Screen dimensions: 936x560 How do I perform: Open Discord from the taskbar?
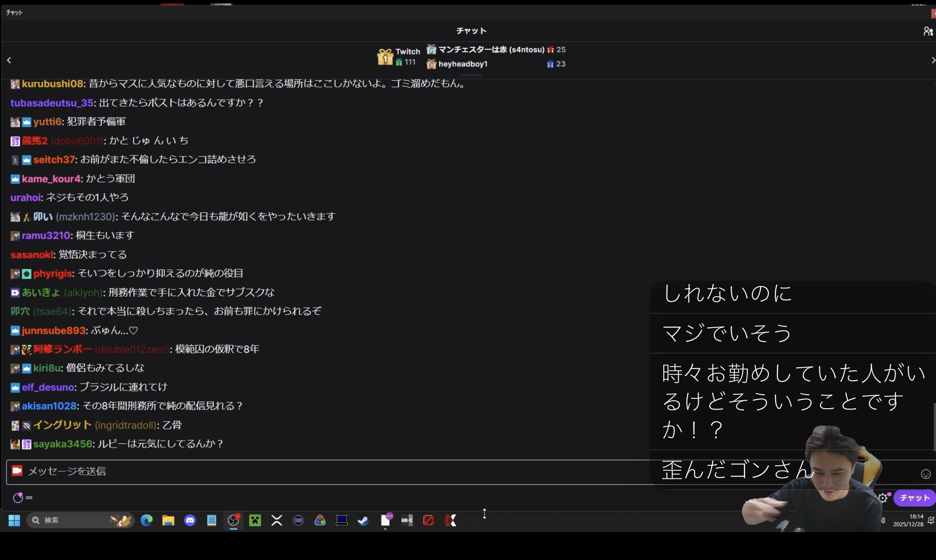[x=190, y=521]
